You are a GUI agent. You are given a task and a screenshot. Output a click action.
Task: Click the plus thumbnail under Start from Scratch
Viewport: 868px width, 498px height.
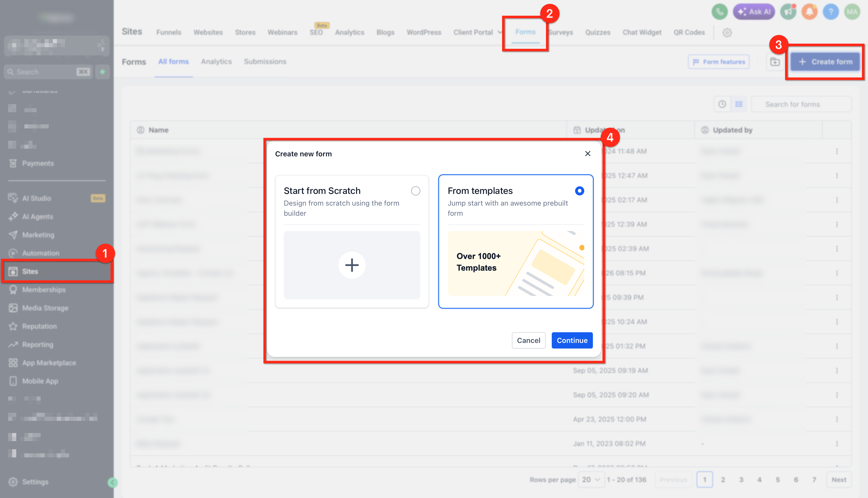352,265
